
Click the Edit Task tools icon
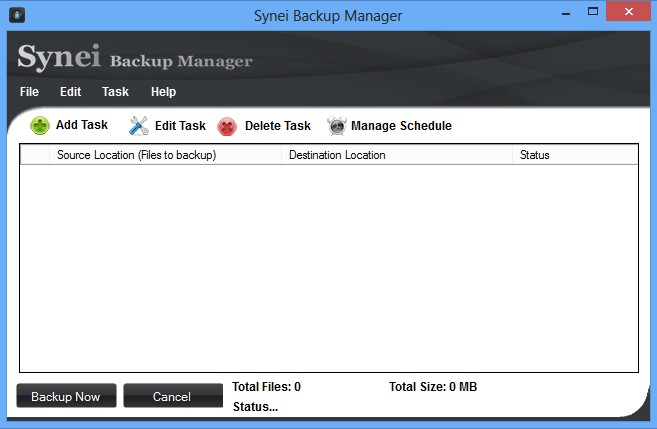(138, 126)
